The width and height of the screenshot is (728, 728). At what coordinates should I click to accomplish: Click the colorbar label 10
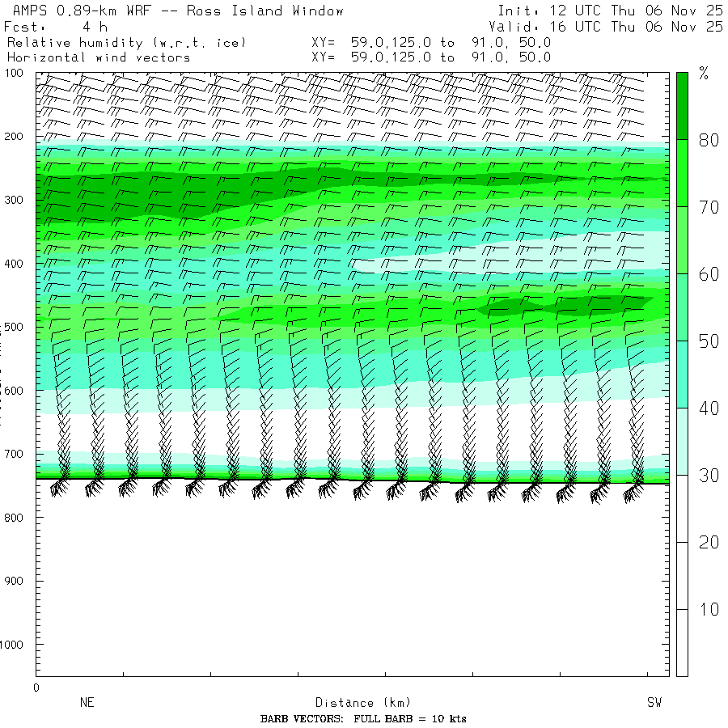pyautogui.click(x=709, y=609)
